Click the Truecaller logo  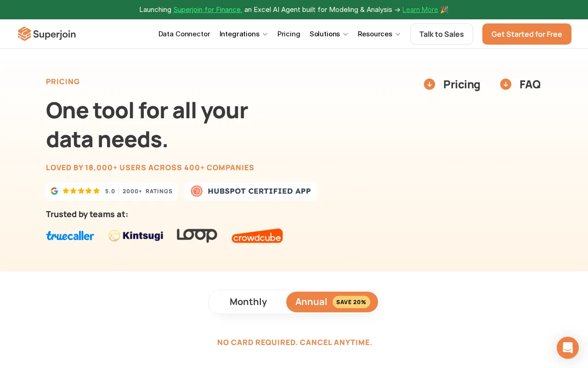click(x=70, y=236)
